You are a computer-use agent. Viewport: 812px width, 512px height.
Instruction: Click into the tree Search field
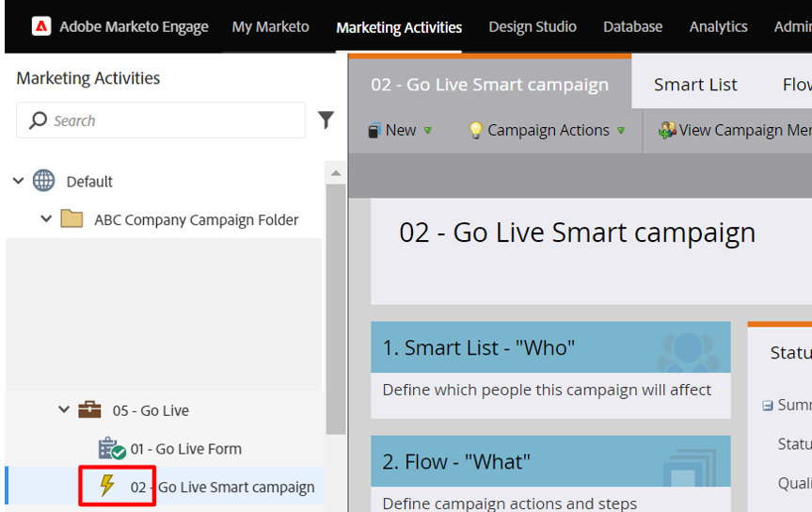pyautogui.click(x=161, y=120)
